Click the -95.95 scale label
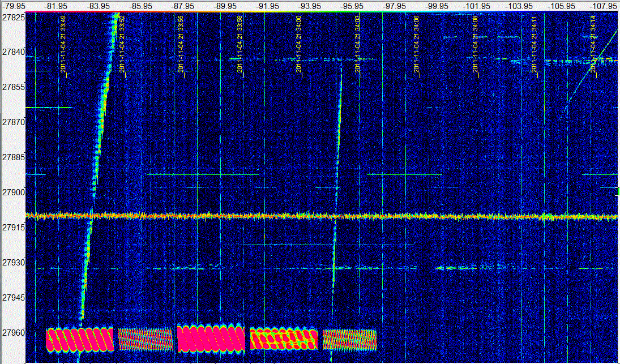Image resolution: width=620 pixels, height=364 pixels. click(352, 6)
